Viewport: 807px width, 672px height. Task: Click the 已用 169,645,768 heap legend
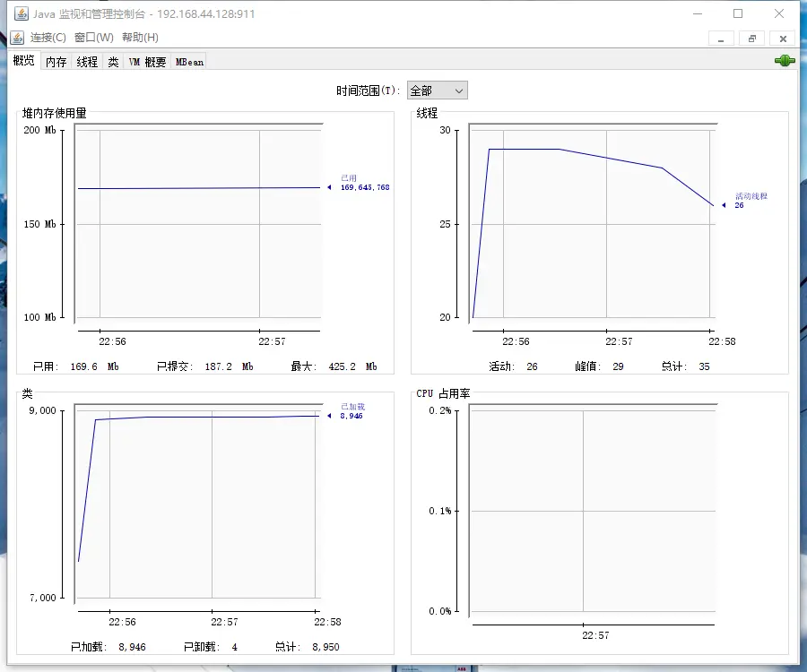364,183
